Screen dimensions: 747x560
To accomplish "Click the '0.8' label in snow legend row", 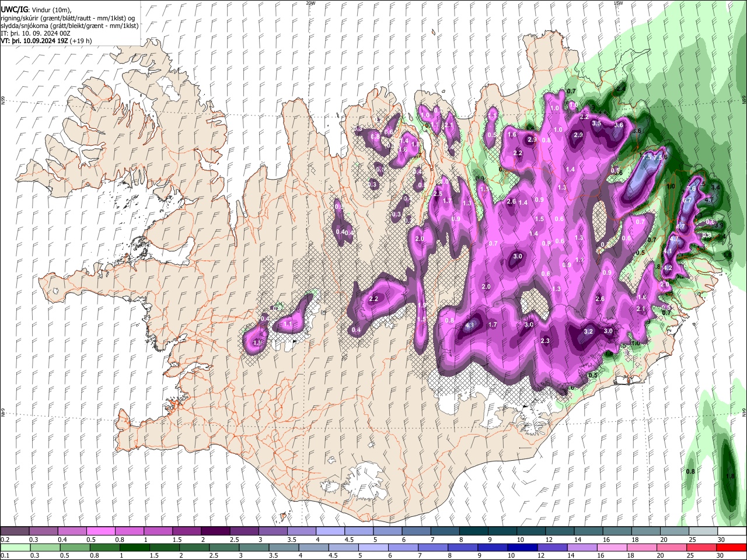I will [x=120, y=540].
